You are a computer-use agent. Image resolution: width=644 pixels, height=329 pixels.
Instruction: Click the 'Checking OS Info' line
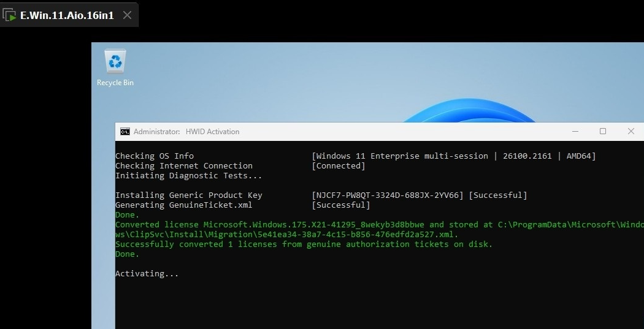(x=155, y=156)
